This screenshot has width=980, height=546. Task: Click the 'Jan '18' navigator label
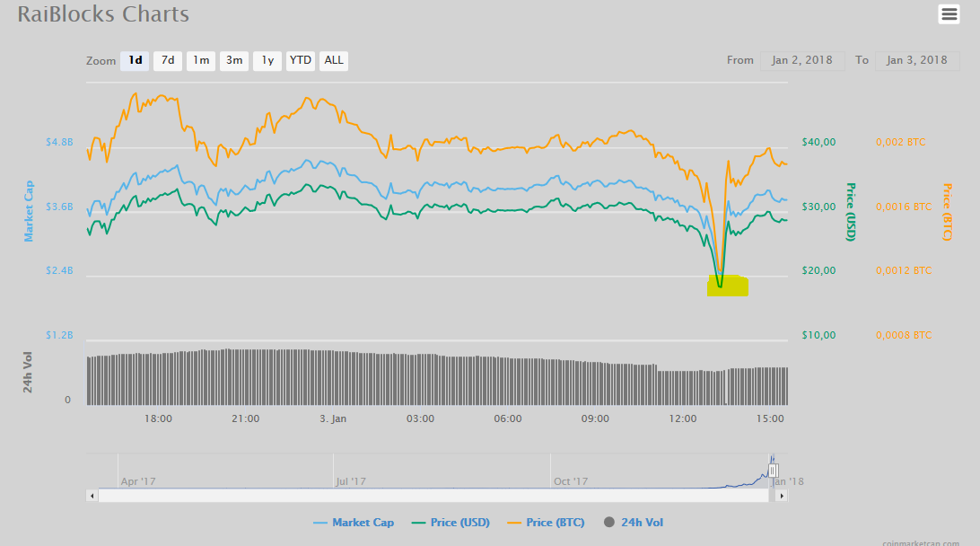click(x=788, y=481)
